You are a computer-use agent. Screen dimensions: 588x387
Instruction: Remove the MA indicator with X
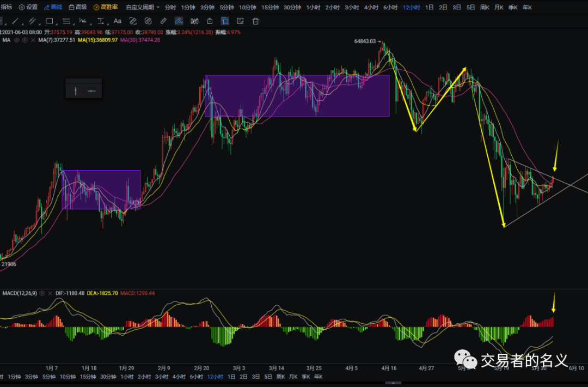[x=32, y=40]
